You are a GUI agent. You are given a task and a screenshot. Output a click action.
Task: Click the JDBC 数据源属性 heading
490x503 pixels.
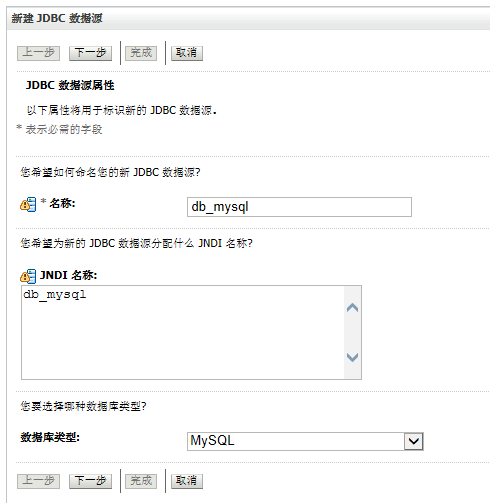coord(70,85)
